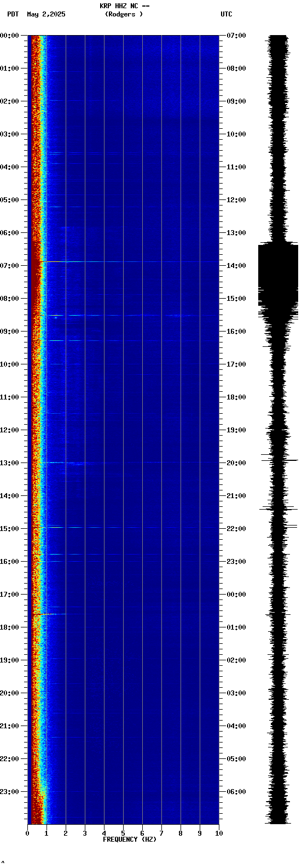Click the 20:00 UTC time label
This screenshot has height=868, width=302.
236,463
